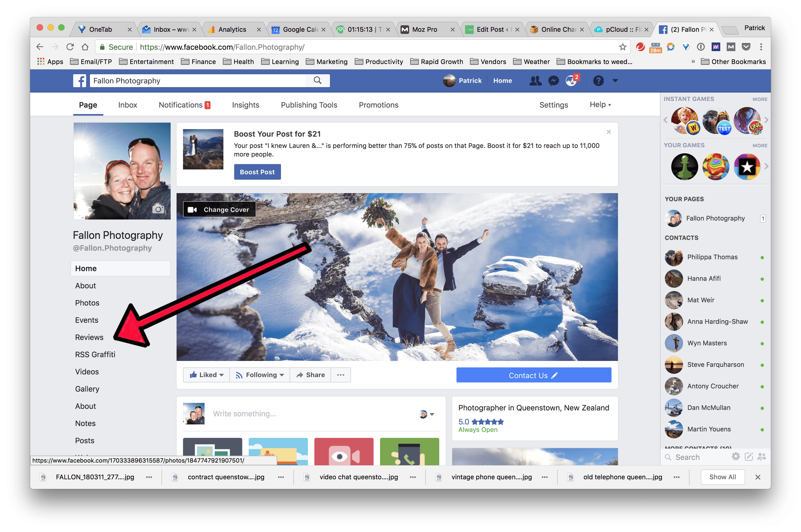The width and height of the screenshot is (801, 532).
Task: Reload the page
Action: pos(70,47)
